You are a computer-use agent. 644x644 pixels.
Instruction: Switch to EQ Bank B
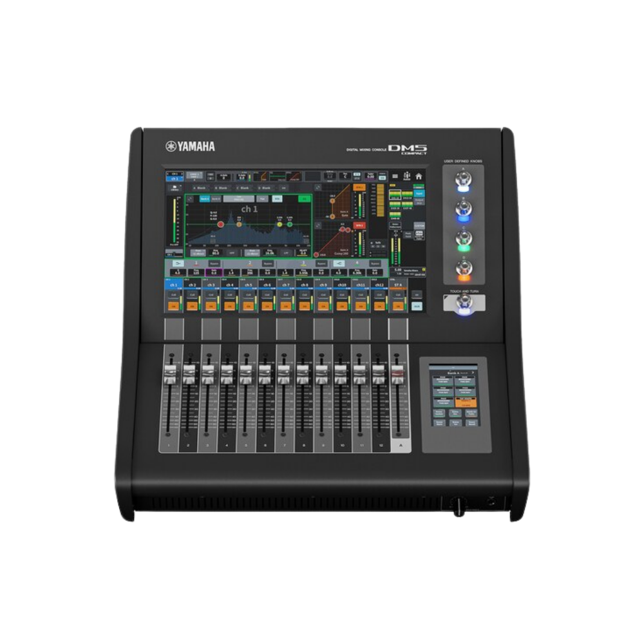pos(216,199)
